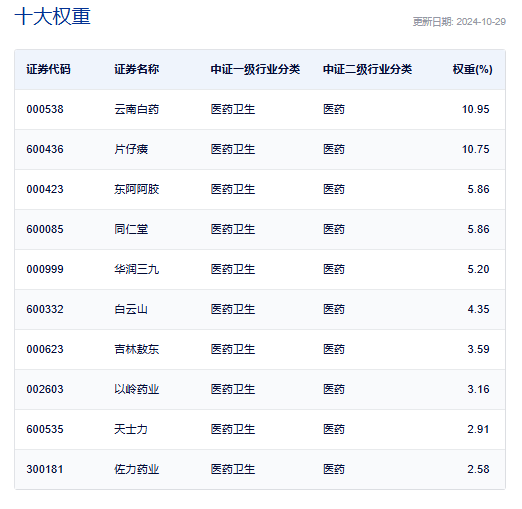Select security code 600535
522x509 pixels.
45,429
